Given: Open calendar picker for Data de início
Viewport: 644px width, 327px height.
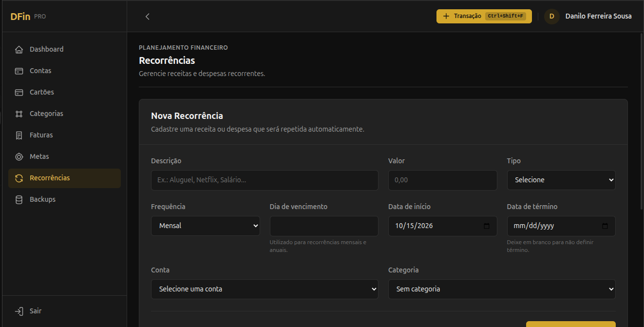Looking at the screenshot, I should pyautogui.click(x=487, y=226).
